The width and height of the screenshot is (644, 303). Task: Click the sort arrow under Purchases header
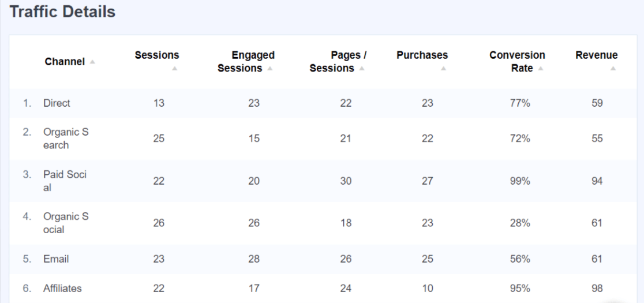pyautogui.click(x=443, y=69)
